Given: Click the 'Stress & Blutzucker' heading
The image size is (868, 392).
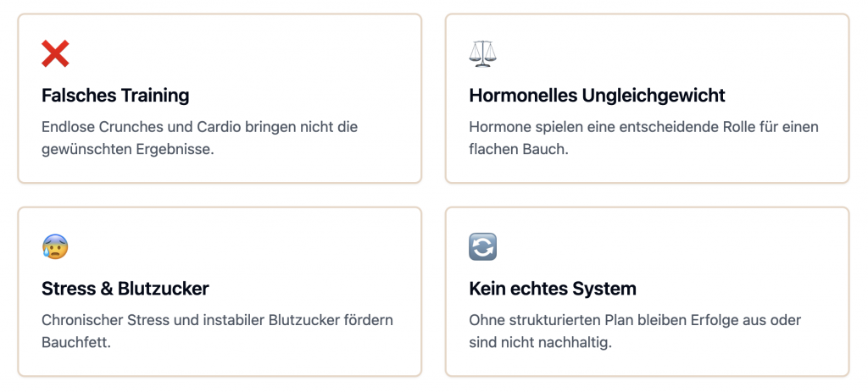Looking at the screenshot, I should tap(125, 289).
